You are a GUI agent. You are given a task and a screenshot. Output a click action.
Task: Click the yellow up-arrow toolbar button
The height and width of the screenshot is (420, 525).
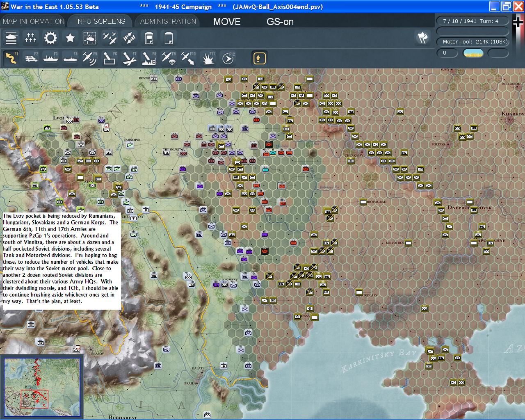coord(259,58)
